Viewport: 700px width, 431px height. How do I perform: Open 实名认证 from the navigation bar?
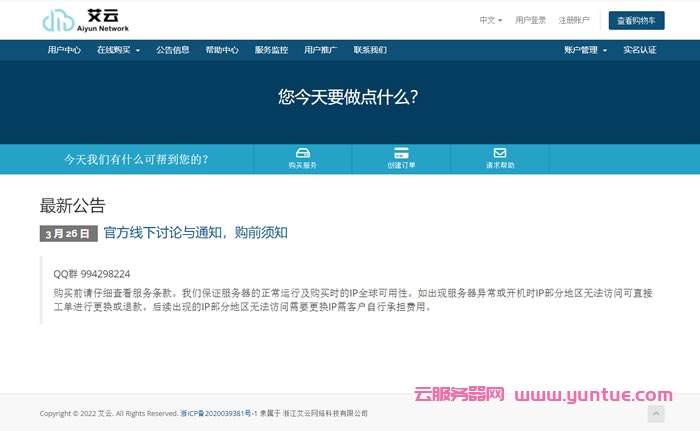tap(640, 49)
